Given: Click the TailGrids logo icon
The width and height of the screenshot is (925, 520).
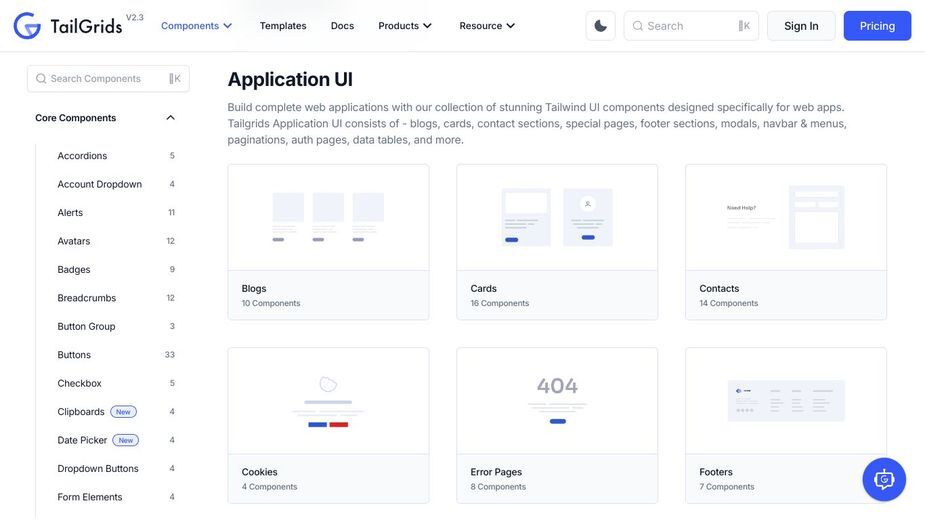Looking at the screenshot, I should point(27,26).
